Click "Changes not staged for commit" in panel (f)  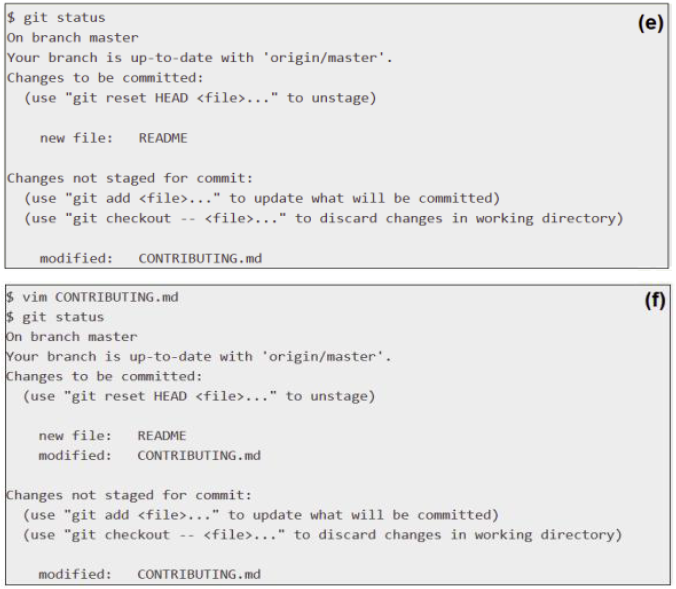tap(128, 495)
